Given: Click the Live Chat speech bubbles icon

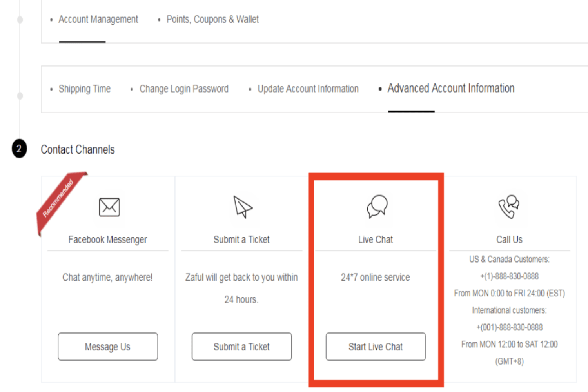Looking at the screenshot, I should (x=376, y=207).
